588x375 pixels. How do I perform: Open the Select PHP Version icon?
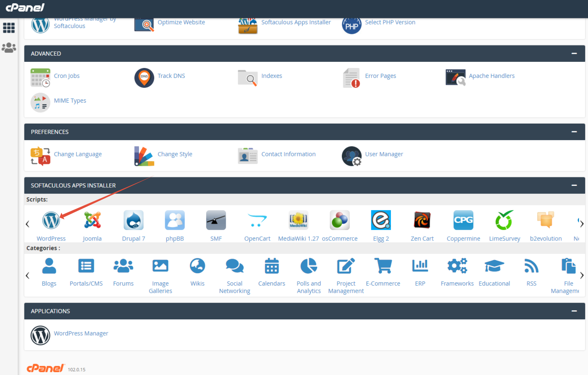(x=352, y=25)
